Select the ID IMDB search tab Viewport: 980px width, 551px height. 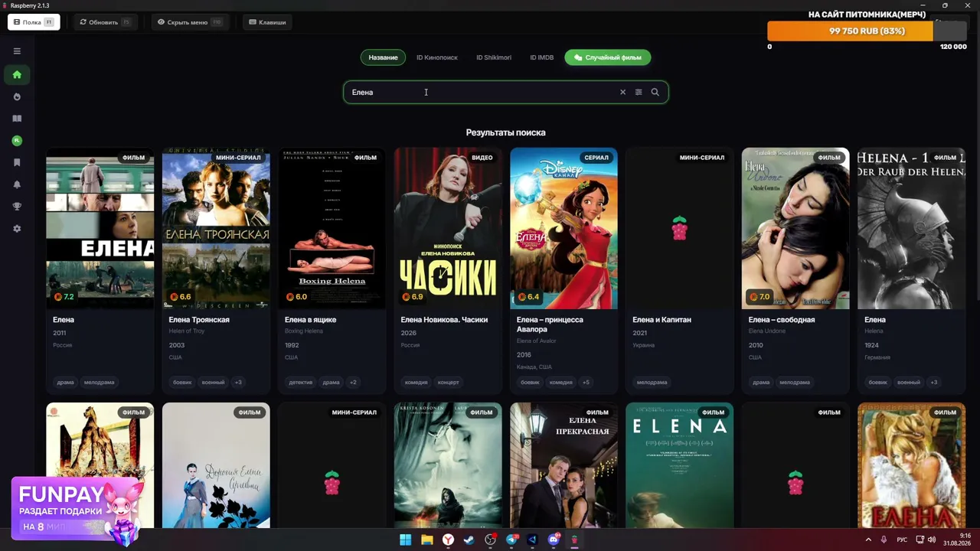click(x=541, y=57)
